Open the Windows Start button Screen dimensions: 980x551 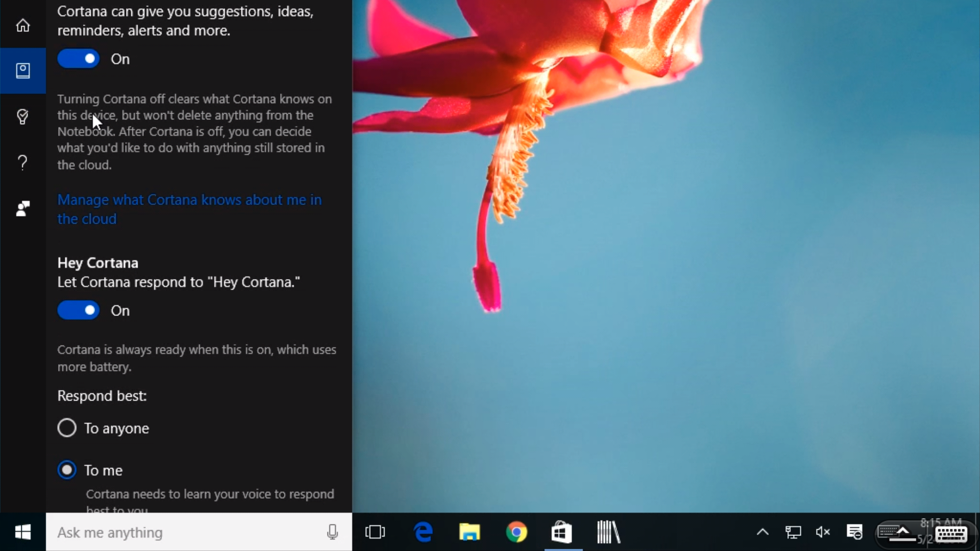(23, 532)
